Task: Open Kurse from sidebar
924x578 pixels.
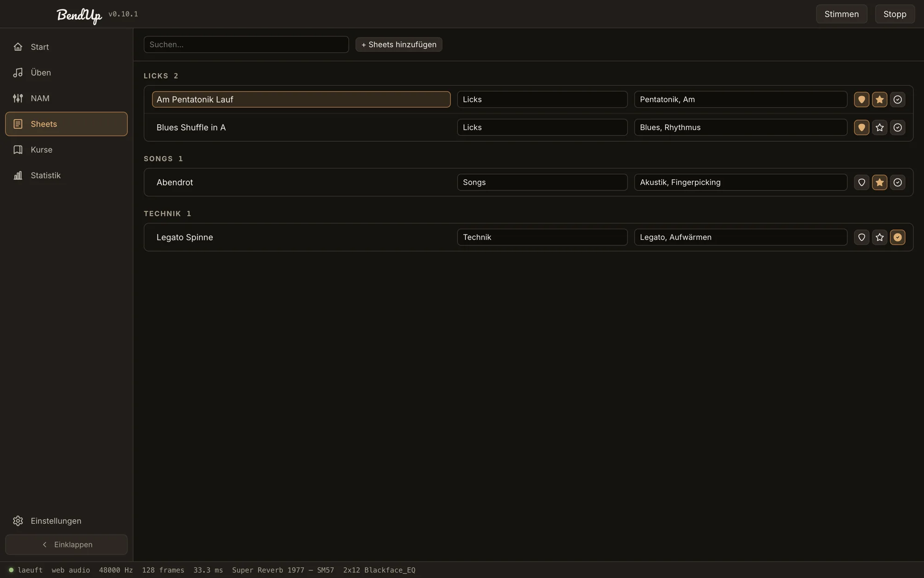Action: pyautogui.click(x=66, y=150)
